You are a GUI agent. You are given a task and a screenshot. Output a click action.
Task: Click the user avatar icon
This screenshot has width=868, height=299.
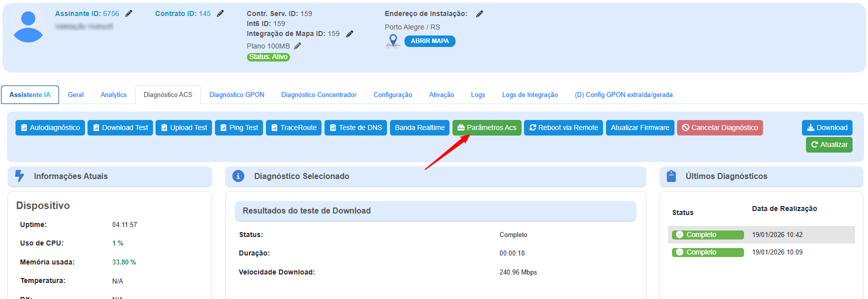[28, 27]
